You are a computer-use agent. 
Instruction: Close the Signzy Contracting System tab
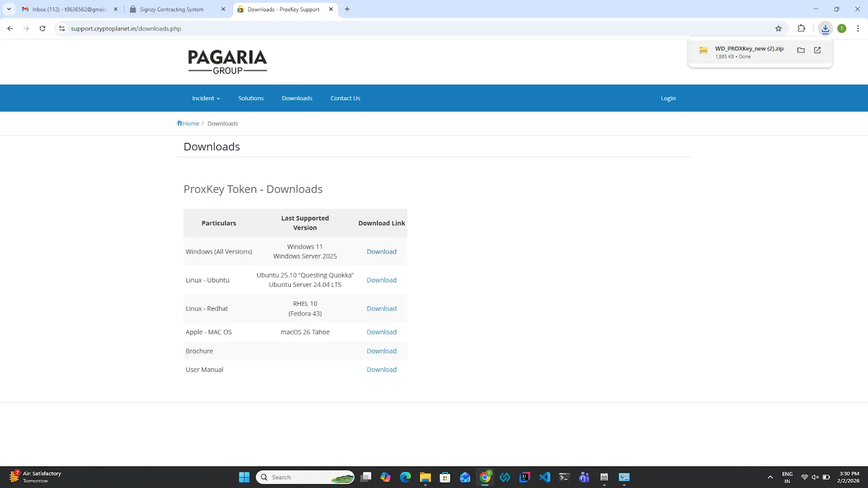click(x=224, y=9)
